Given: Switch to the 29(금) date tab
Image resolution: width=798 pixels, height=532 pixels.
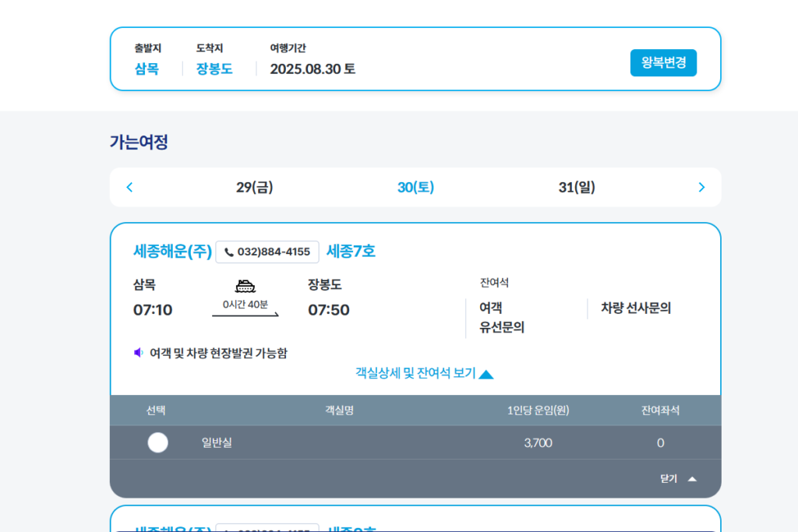Looking at the screenshot, I should point(255,187).
